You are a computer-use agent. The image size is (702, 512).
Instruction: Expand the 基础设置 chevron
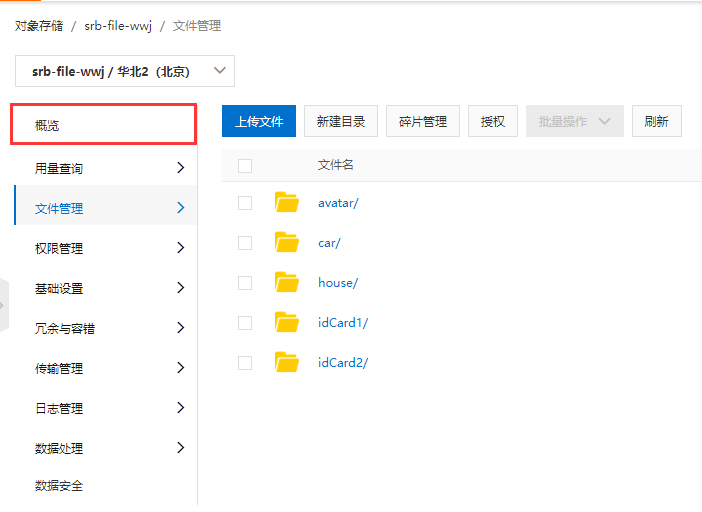click(180, 288)
